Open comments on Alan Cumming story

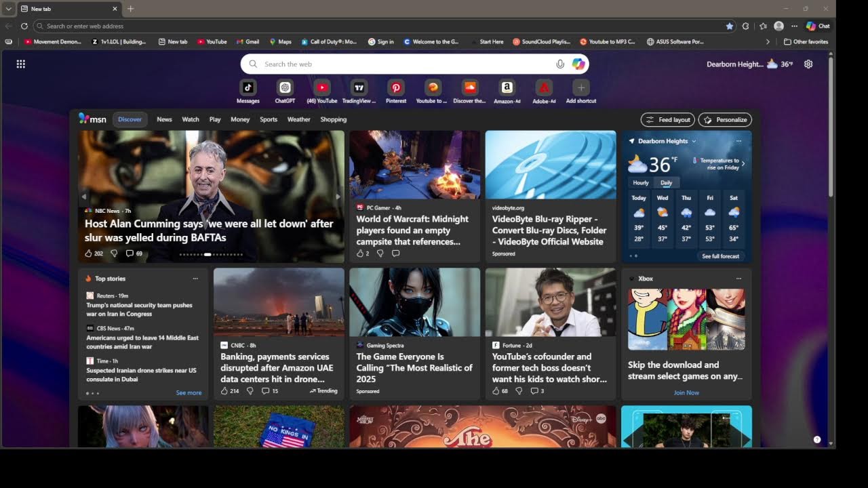coord(130,253)
